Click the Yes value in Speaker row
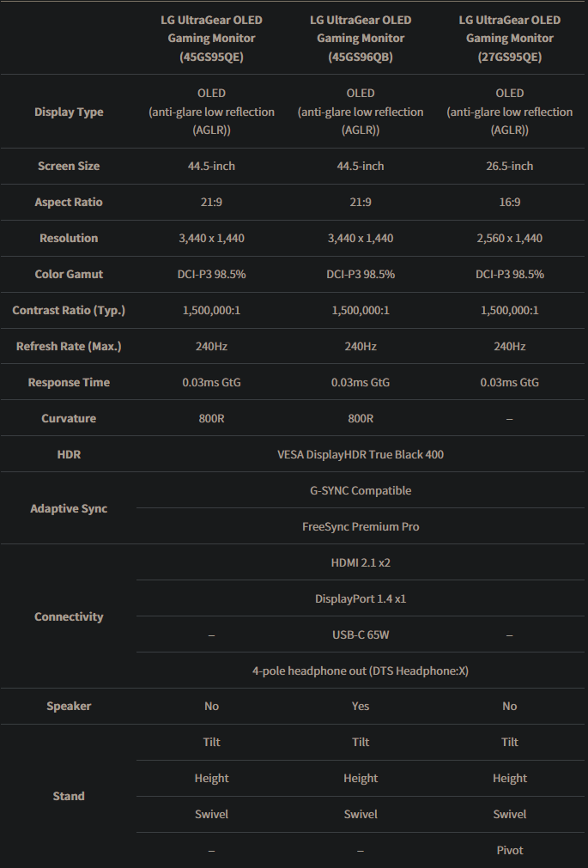The height and width of the screenshot is (868, 588). point(361,706)
